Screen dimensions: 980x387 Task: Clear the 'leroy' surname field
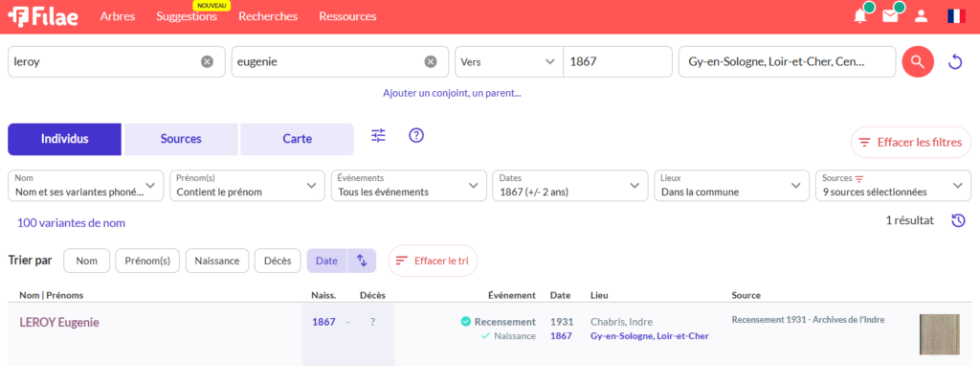207,62
